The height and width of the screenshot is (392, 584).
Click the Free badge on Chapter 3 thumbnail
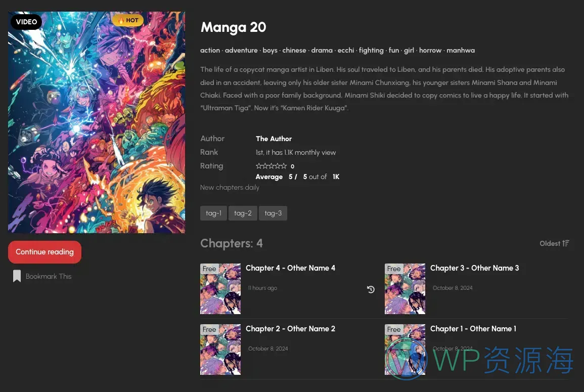pyautogui.click(x=394, y=269)
